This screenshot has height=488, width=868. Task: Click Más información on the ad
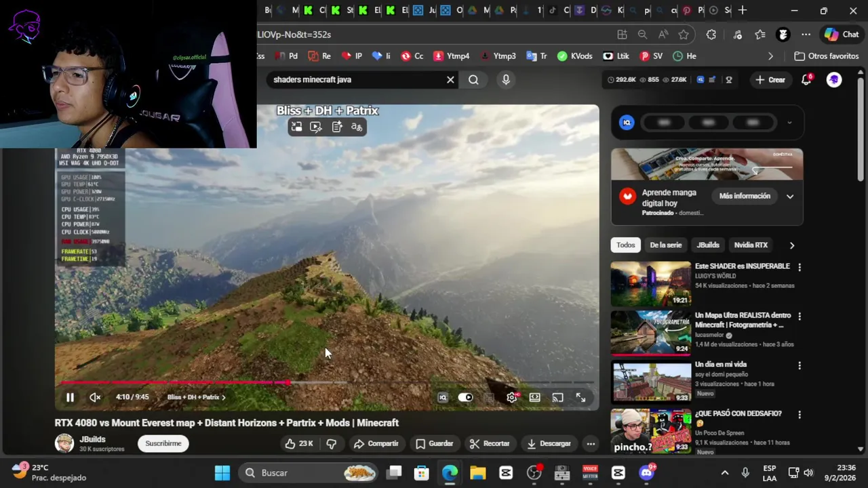(x=745, y=196)
